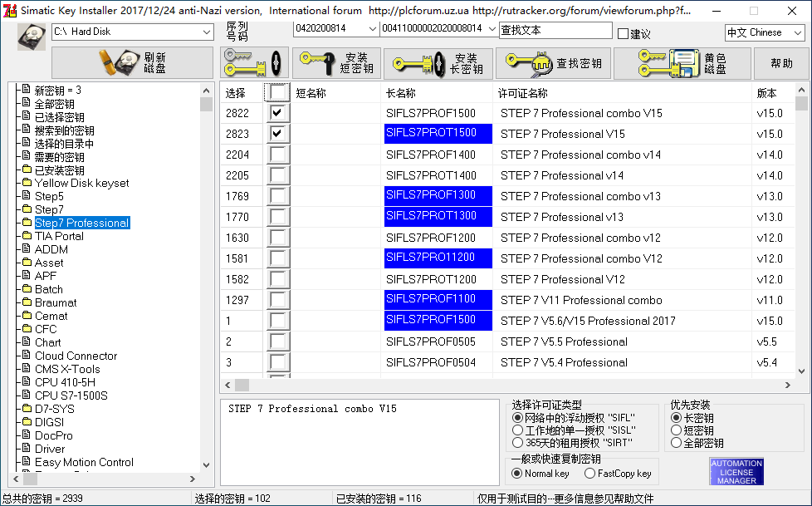Image resolution: width=812 pixels, height=506 pixels.
Task: Select 搜索到的密钥 tree item
Action: coord(64,130)
